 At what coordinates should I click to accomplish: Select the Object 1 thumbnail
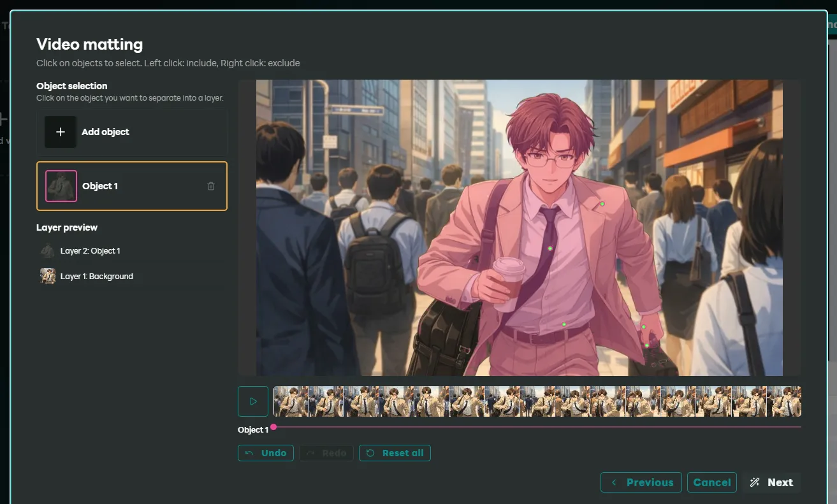pyautogui.click(x=61, y=186)
